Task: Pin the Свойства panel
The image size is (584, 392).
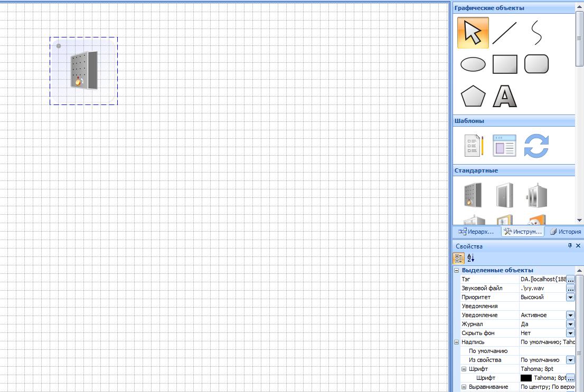Action: tap(570, 246)
